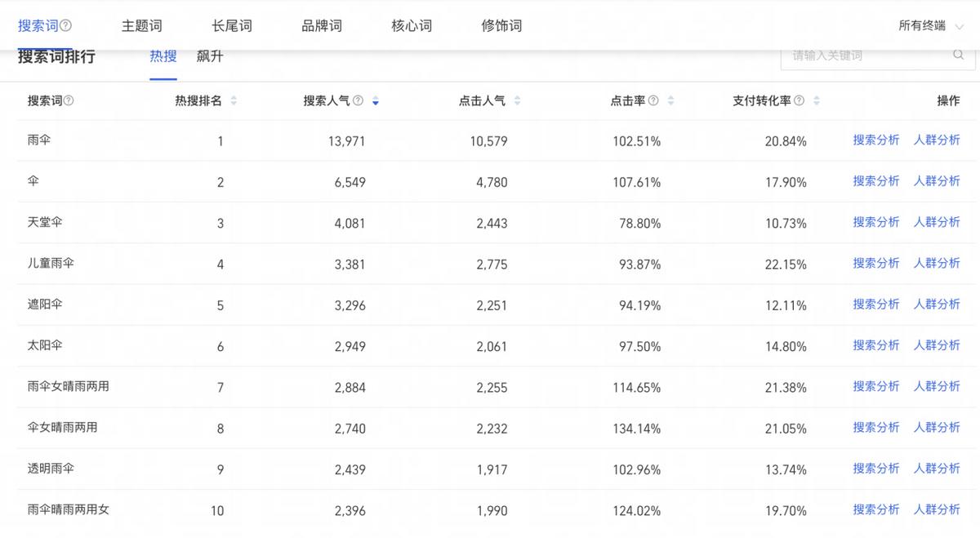The width and height of the screenshot is (980, 538).
Task: Click click popularity value 1,917
Action: [492, 469]
